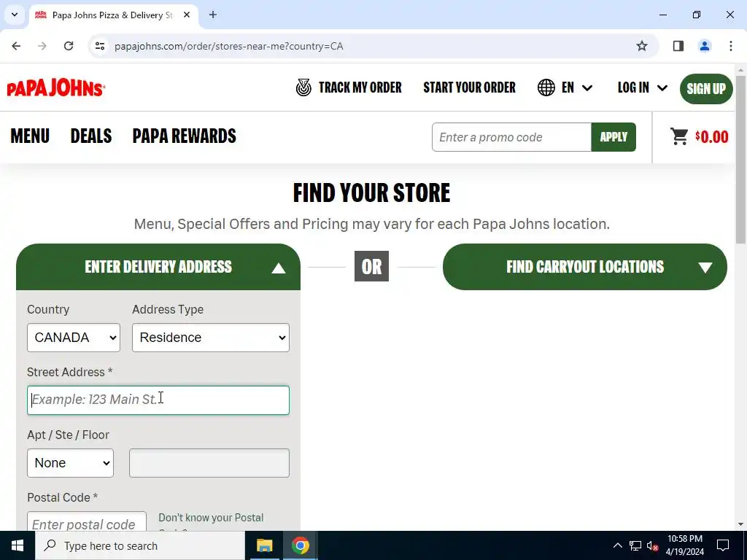Go back using browser back arrow
Image resolution: width=747 pixels, height=560 pixels.
[16, 46]
